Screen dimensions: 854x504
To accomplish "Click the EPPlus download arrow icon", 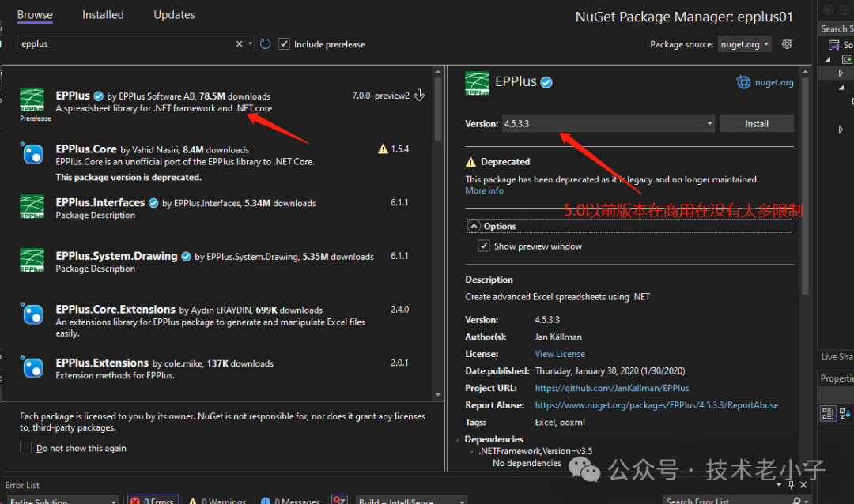I will click(x=419, y=96).
